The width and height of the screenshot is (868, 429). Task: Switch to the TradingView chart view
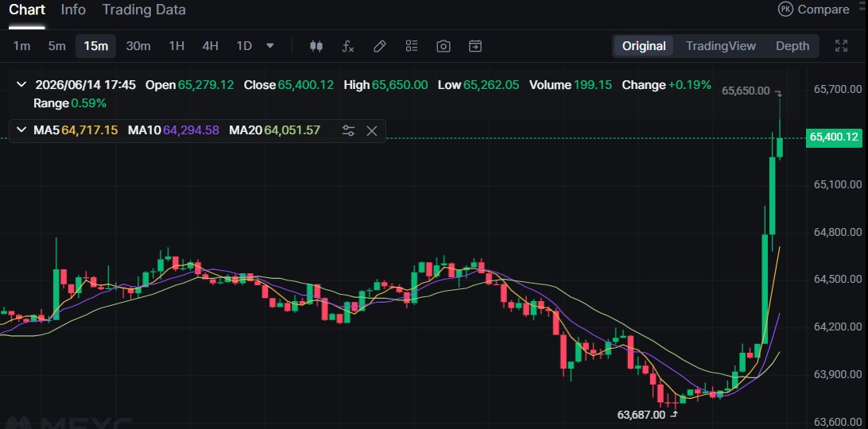721,46
